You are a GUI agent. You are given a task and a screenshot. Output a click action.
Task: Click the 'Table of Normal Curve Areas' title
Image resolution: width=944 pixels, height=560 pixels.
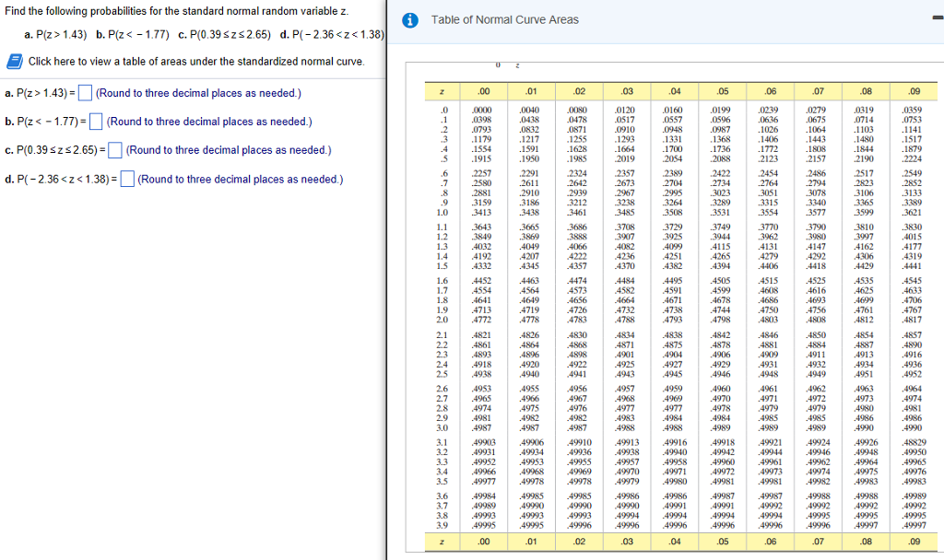pos(505,20)
